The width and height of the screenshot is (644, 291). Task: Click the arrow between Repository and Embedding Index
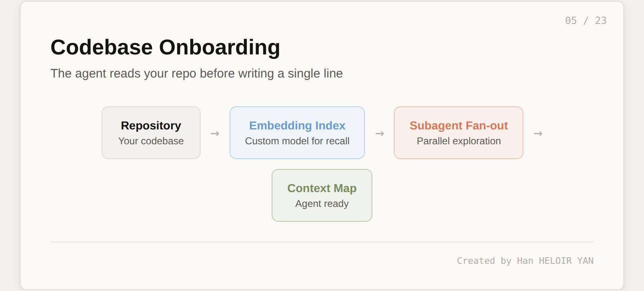pyautogui.click(x=215, y=134)
